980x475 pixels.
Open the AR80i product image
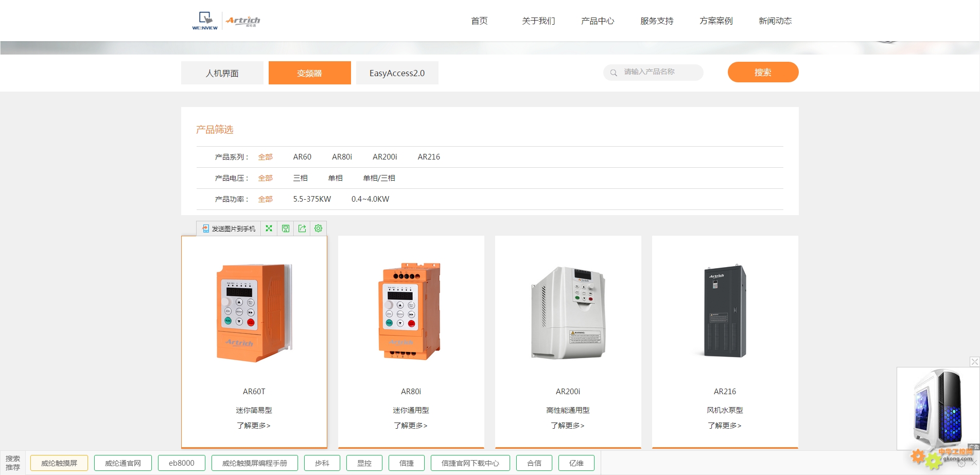point(411,311)
